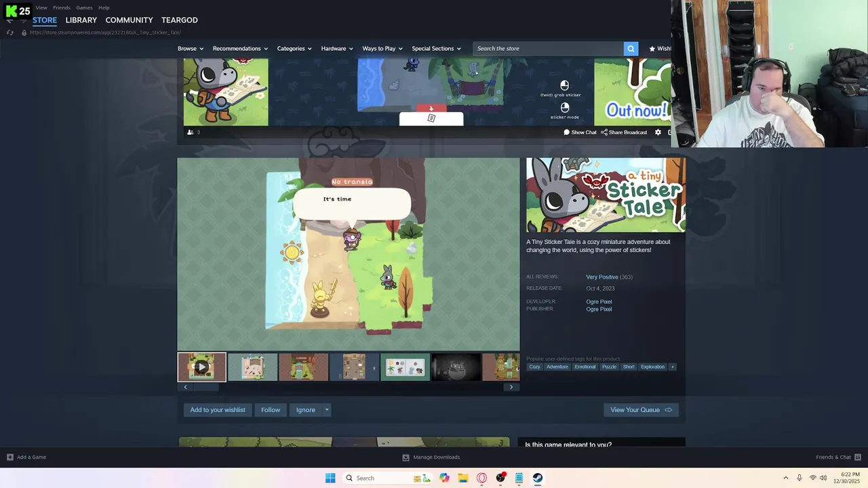868x488 pixels.
Task: Click the Follow button
Action: coord(271,409)
